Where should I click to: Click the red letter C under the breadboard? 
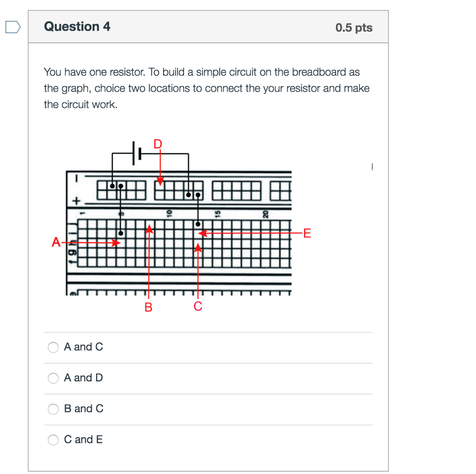point(198,307)
